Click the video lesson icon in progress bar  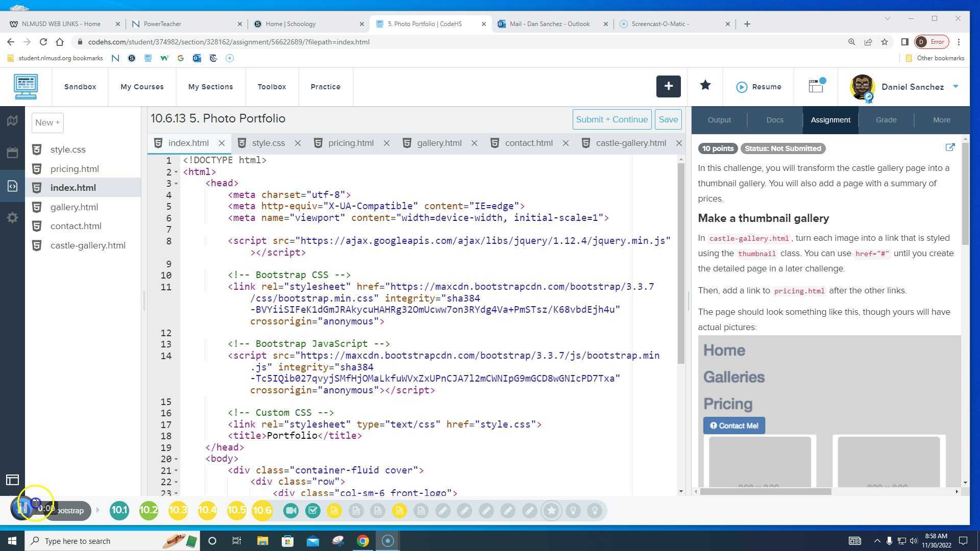click(x=291, y=511)
